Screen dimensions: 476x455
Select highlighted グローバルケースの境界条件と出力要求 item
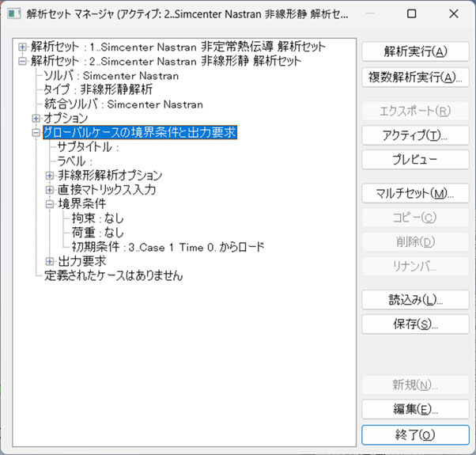tap(140, 133)
